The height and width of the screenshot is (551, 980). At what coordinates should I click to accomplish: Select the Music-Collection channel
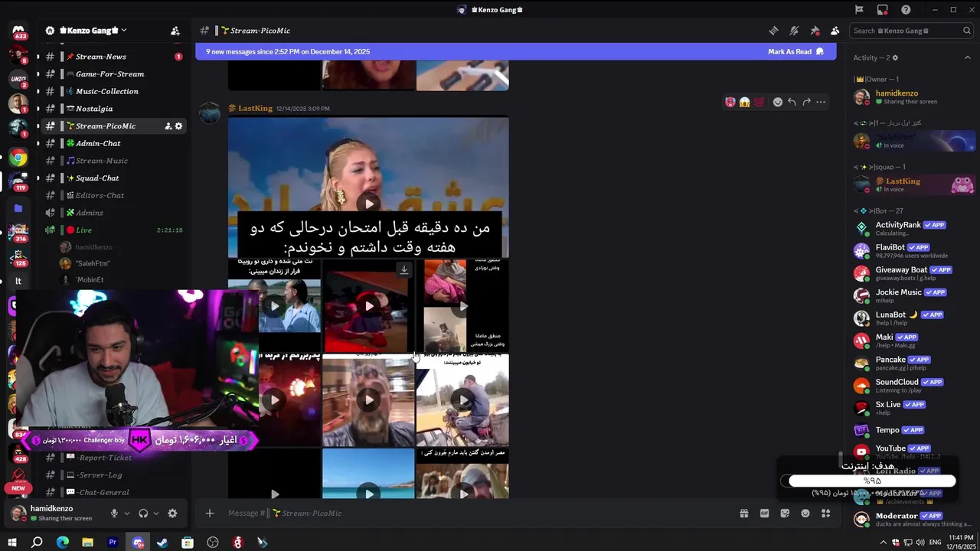113,91
